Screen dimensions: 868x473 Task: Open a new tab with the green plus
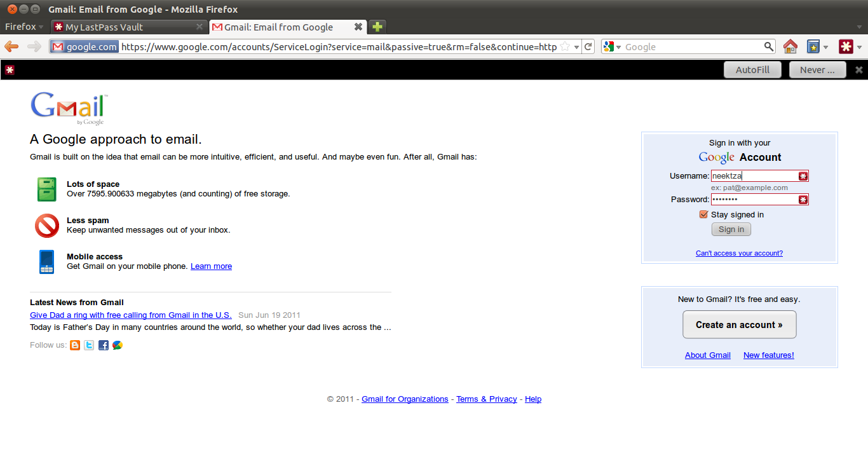(x=377, y=27)
